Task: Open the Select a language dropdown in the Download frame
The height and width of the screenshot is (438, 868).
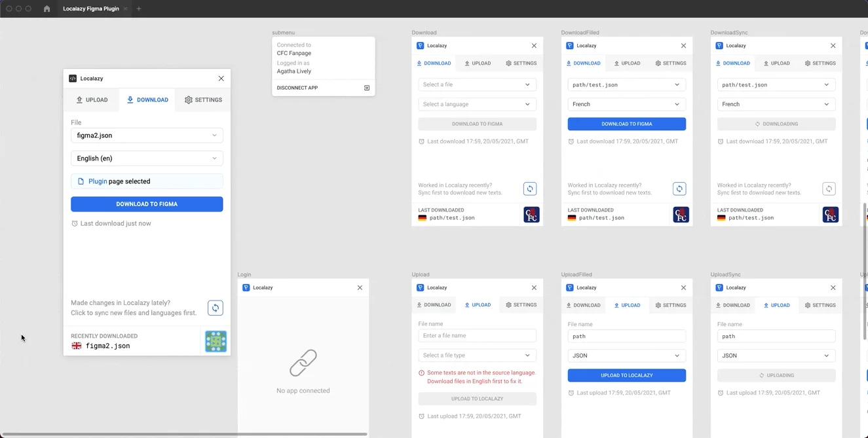Action: (477, 104)
